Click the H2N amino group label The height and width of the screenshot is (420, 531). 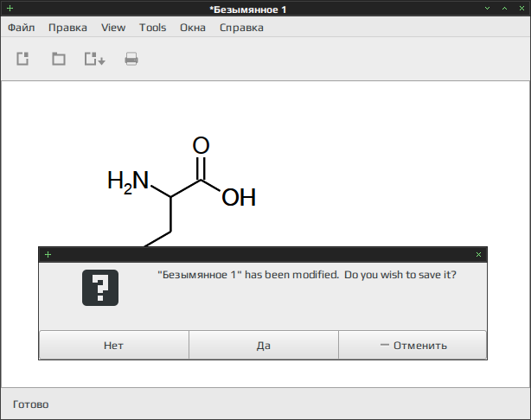(x=128, y=182)
